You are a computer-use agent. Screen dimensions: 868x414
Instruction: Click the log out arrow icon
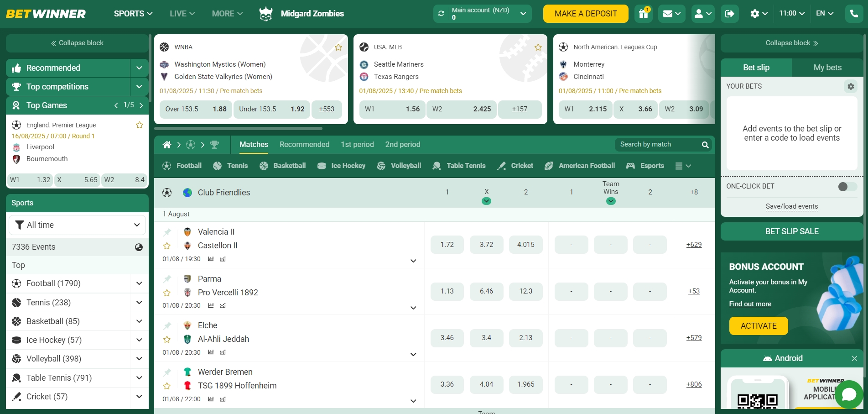click(729, 14)
